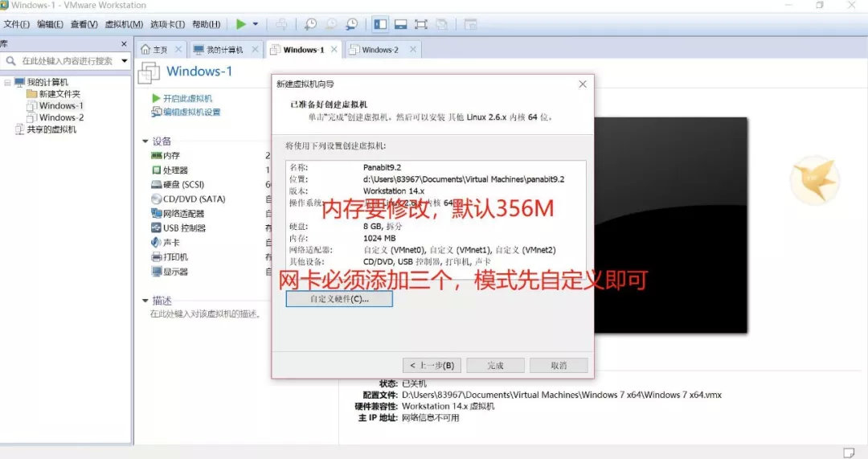The width and height of the screenshot is (868, 459).
Task: Click the 完成 button in wizard
Action: click(495, 366)
